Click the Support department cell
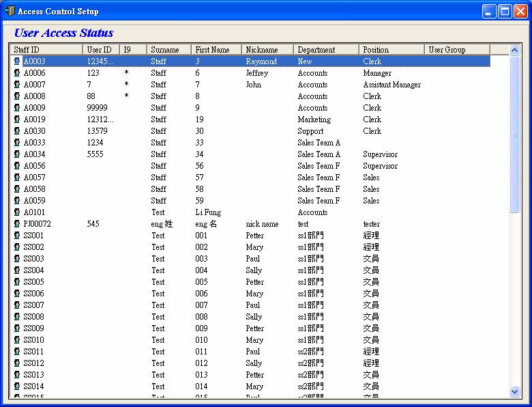The height and width of the screenshot is (407, 532). [x=310, y=131]
